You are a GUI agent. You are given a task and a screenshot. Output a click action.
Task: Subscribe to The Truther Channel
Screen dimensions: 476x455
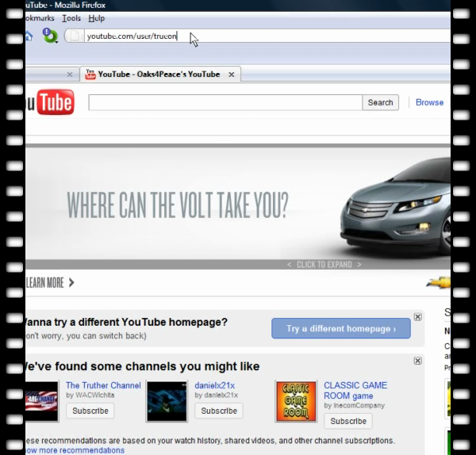click(90, 411)
